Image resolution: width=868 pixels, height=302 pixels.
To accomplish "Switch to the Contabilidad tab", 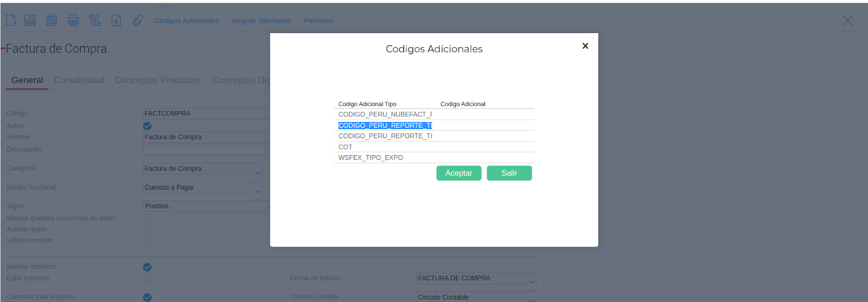I will pyautogui.click(x=79, y=80).
